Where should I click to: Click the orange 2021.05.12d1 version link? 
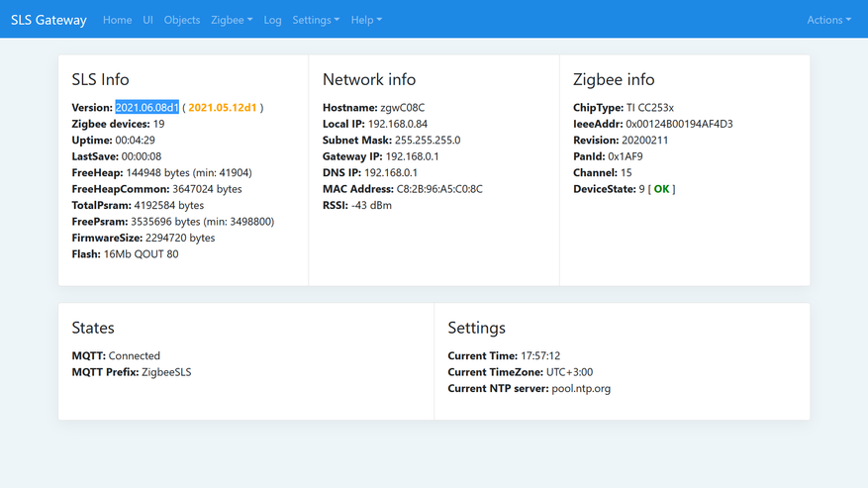[x=222, y=108]
